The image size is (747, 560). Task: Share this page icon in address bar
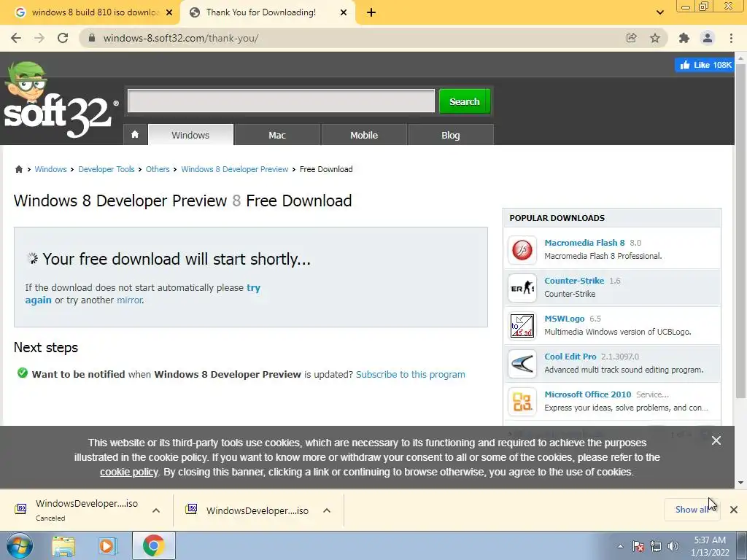coord(631,38)
